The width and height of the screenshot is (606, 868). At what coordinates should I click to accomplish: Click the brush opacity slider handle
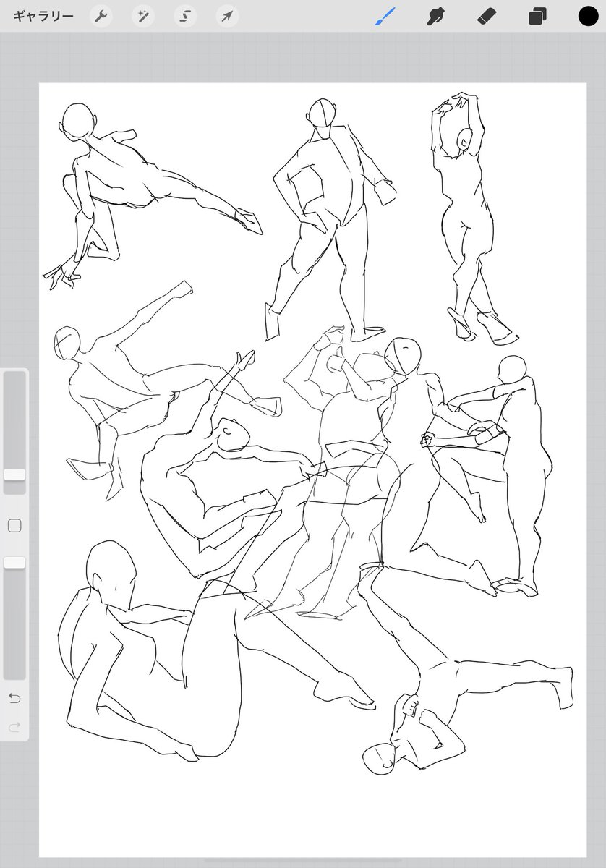[14, 562]
